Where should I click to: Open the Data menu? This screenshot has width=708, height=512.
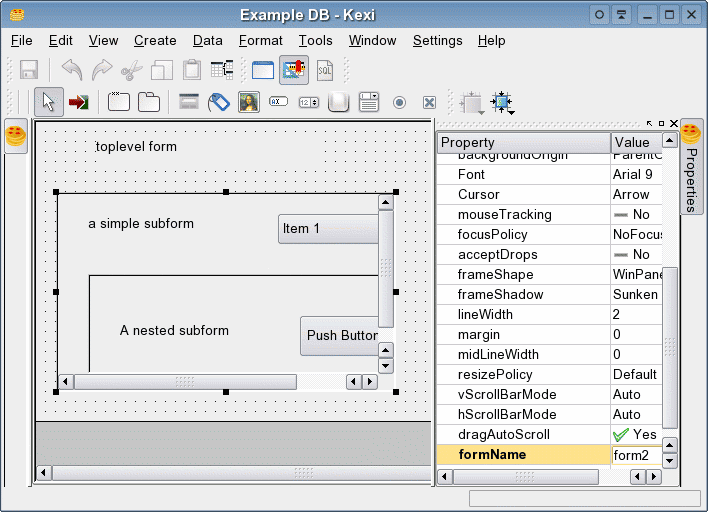[208, 41]
